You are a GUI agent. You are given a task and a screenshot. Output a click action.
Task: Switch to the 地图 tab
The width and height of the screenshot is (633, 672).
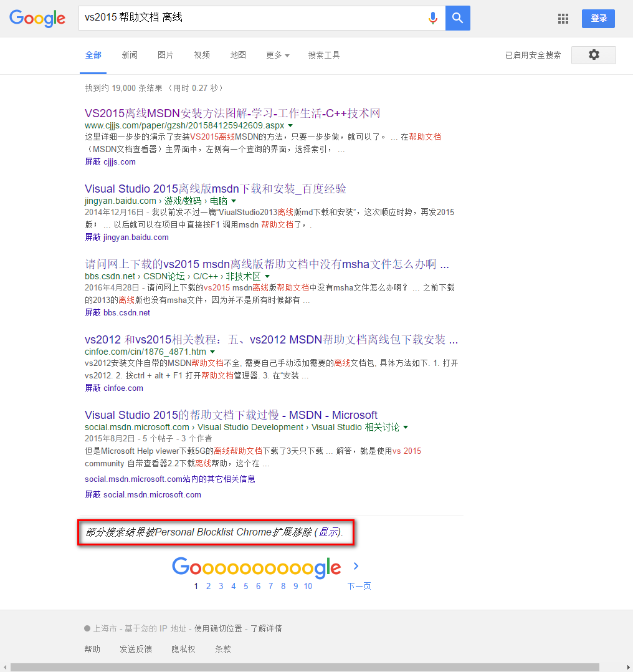click(238, 55)
